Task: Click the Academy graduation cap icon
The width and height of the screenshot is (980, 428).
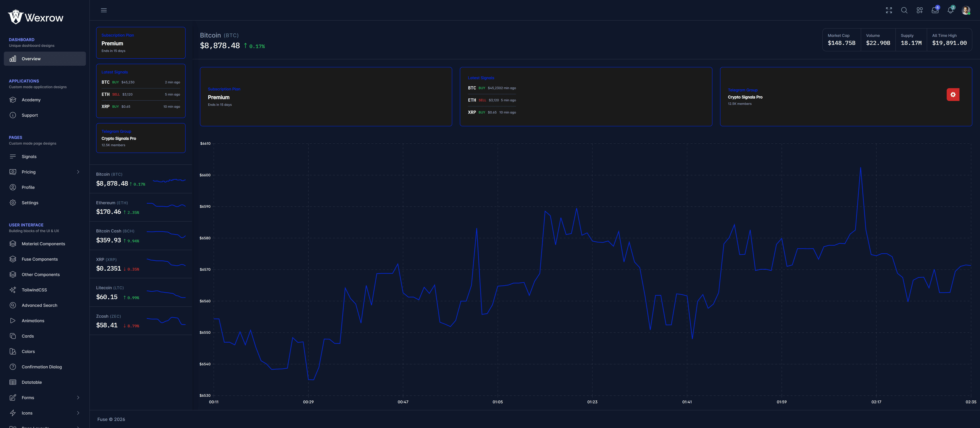Action: tap(13, 100)
